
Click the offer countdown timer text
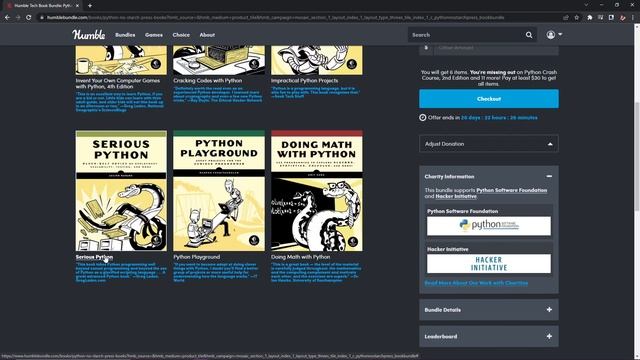pyautogui.click(x=499, y=118)
